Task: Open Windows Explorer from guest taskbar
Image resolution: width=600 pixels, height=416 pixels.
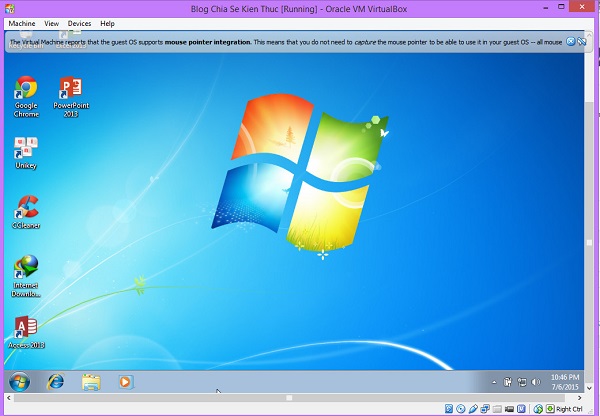Action: (91, 382)
